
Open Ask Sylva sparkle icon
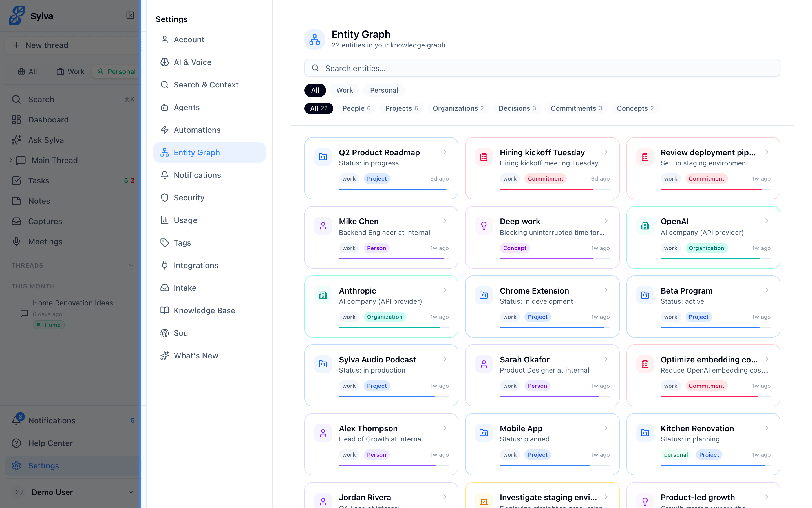point(16,140)
